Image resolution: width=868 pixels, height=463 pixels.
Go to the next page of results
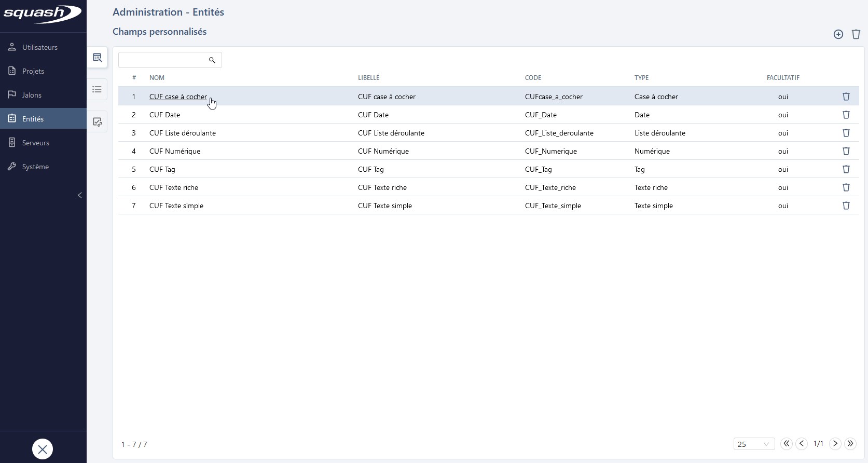(835, 443)
